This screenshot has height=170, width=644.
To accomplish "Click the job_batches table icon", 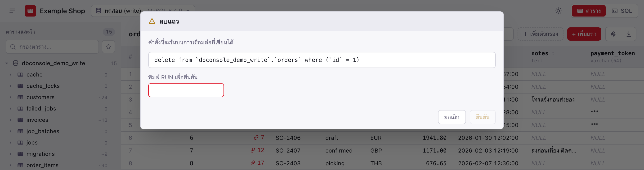I will [x=20, y=131].
